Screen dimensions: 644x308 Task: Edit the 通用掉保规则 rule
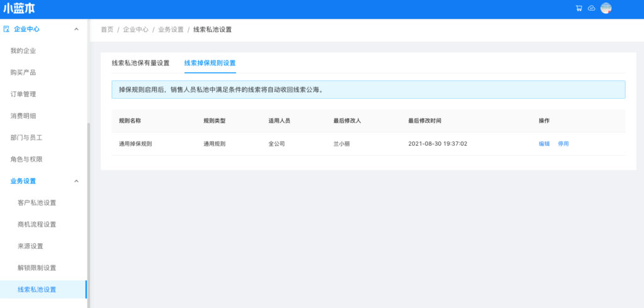pos(544,144)
